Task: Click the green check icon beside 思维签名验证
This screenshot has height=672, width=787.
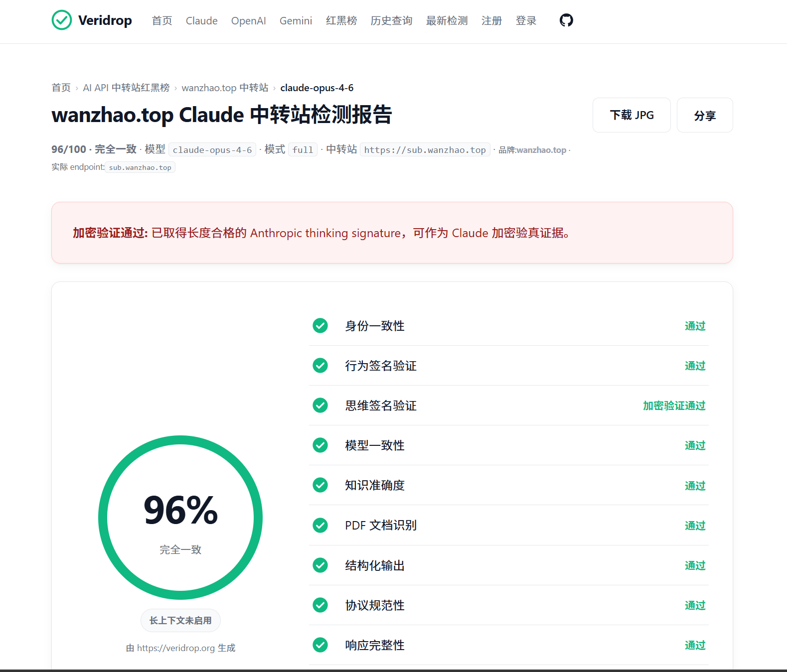Action: tap(320, 405)
